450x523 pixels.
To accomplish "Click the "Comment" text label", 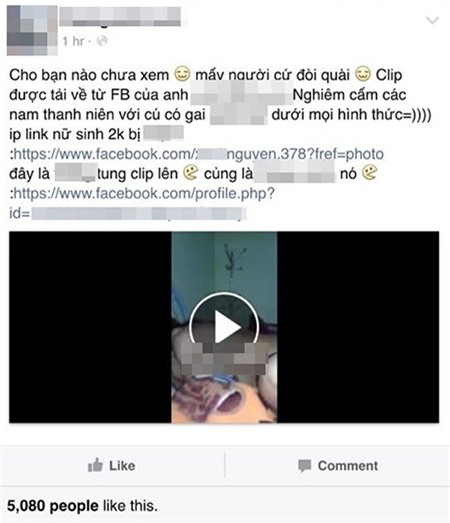I will click(x=348, y=466).
